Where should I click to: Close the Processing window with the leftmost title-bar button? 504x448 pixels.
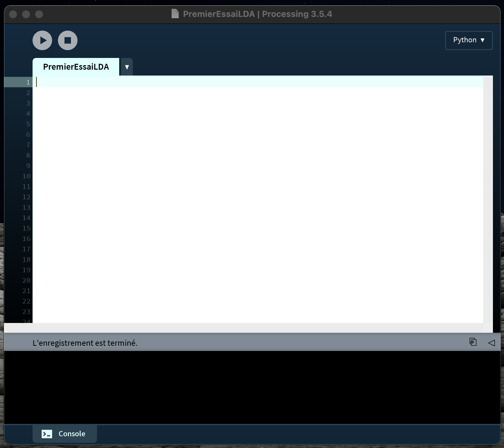point(13,14)
